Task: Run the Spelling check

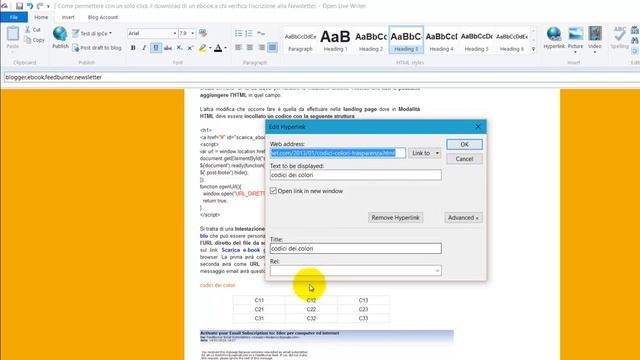Action: (619, 38)
